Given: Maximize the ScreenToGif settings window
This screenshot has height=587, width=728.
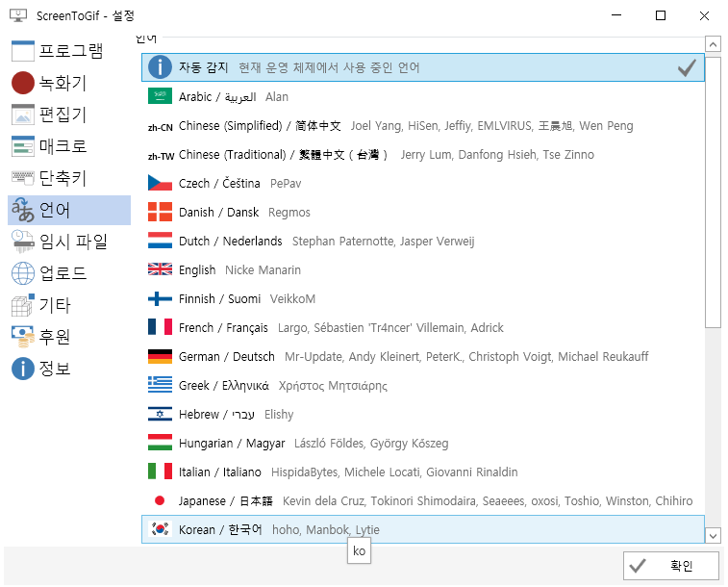Looking at the screenshot, I should (x=661, y=15).
